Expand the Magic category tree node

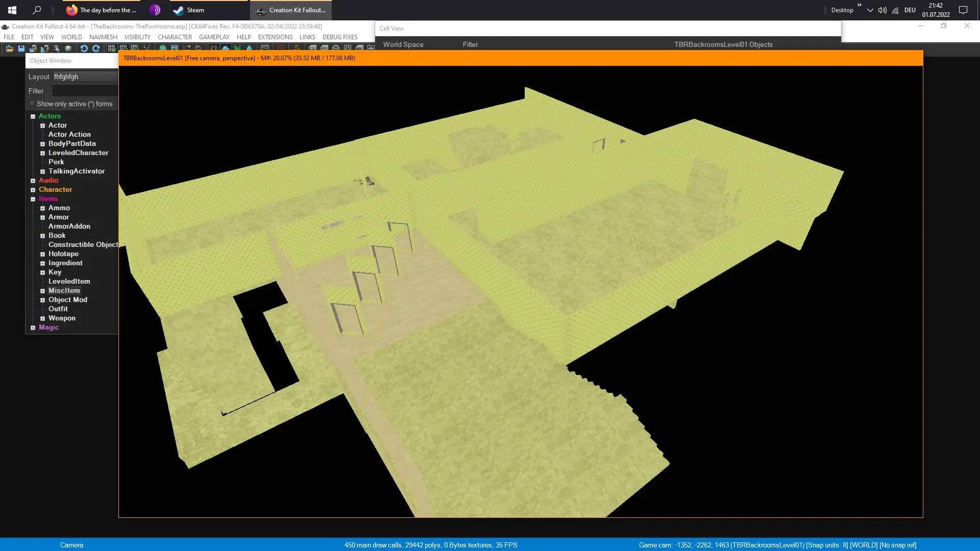click(x=33, y=327)
